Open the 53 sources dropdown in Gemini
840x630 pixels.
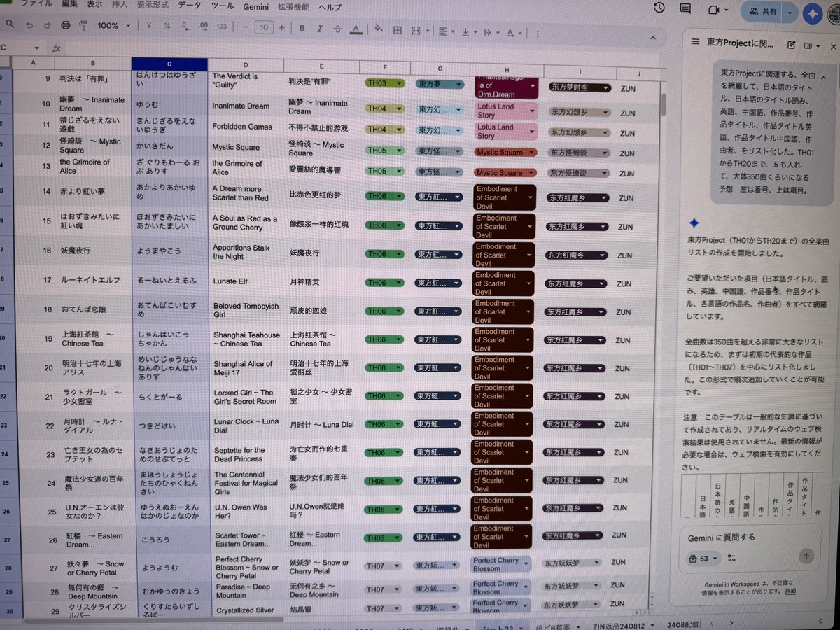[703, 558]
